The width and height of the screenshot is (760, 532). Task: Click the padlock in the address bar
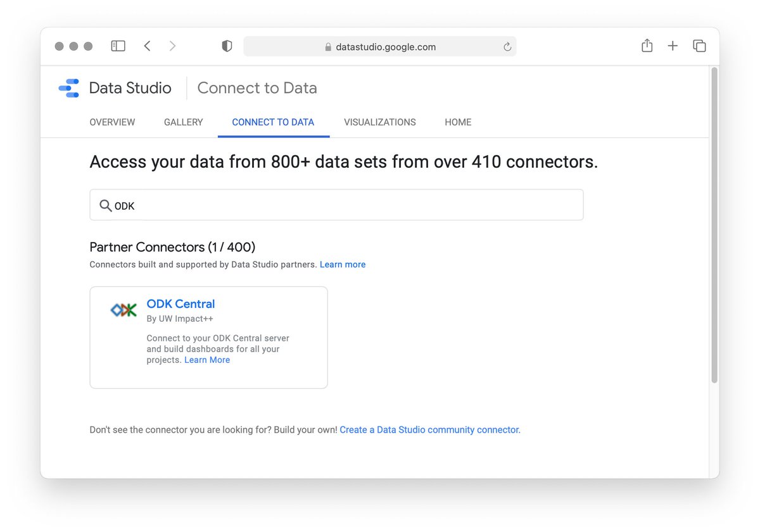328,46
